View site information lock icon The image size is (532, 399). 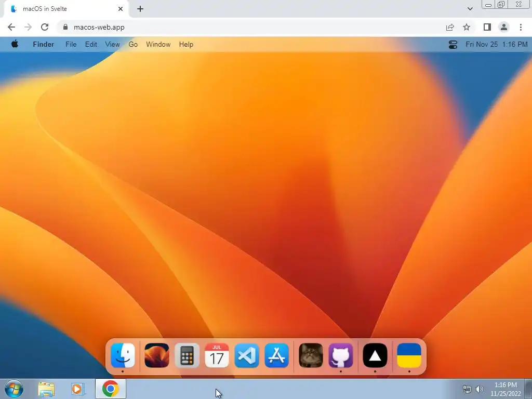pos(65,27)
